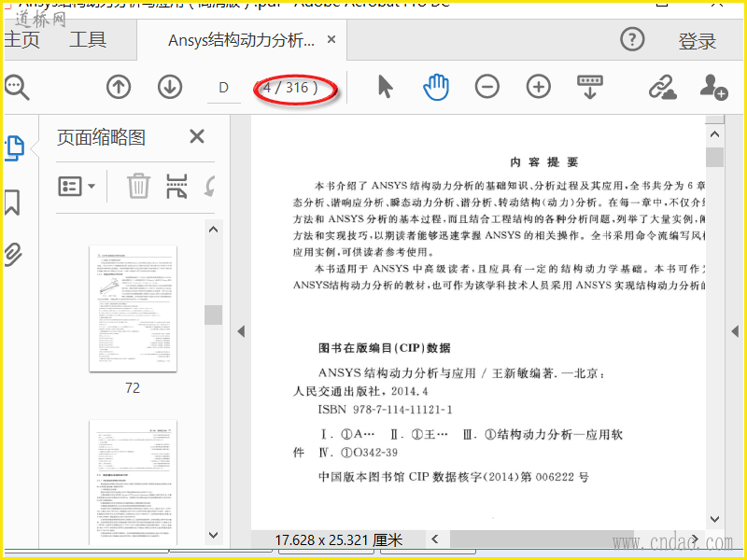The height and width of the screenshot is (560, 747).
Task: Click the 17.628 x 25.321 厘米 page size
Action: click(x=338, y=540)
